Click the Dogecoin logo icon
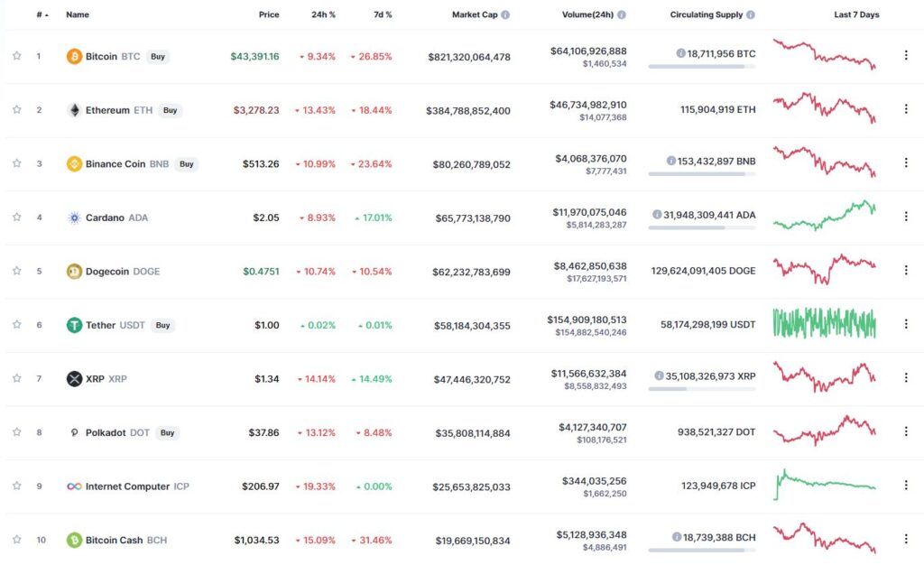The height and width of the screenshot is (565, 924). pyautogui.click(x=74, y=272)
